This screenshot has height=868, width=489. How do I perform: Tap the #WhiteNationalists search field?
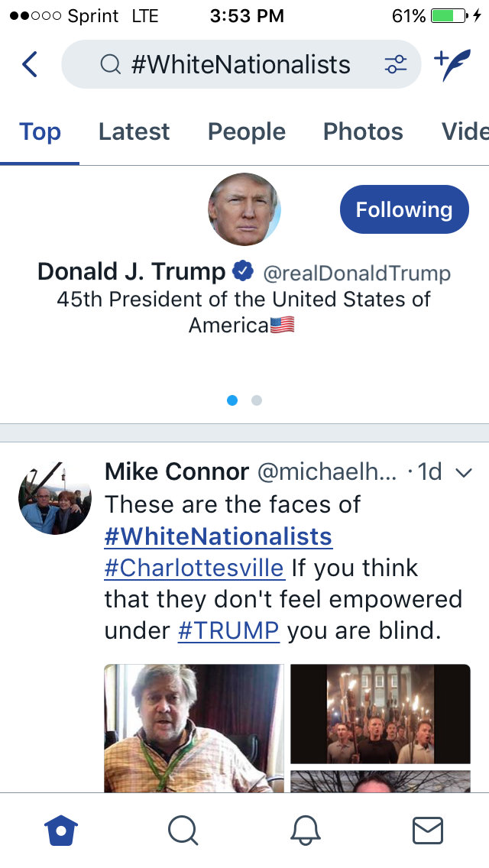[240, 65]
